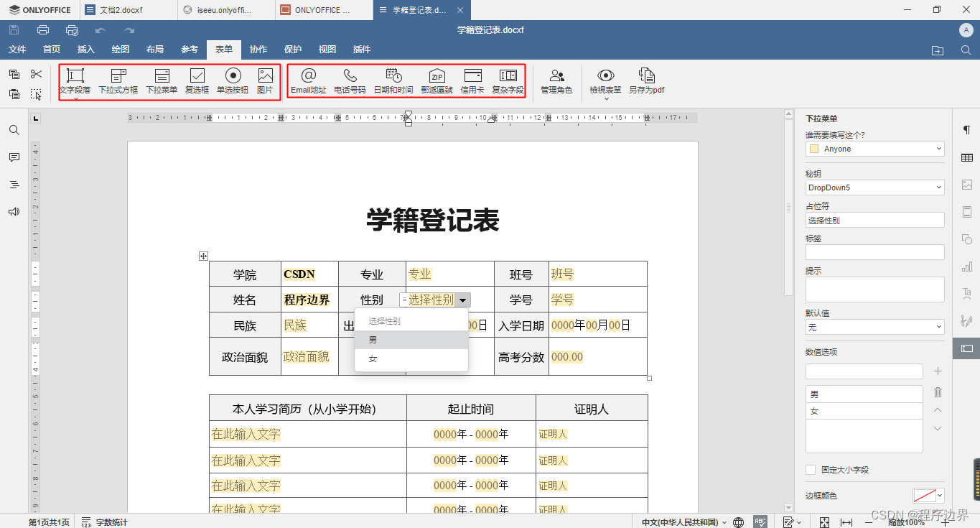
Task: Move value option down with arrow
Action: click(938, 429)
